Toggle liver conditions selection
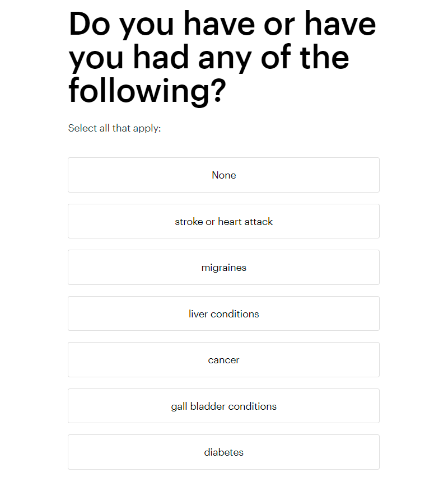Viewport: 448px width, 487px height. (x=223, y=313)
